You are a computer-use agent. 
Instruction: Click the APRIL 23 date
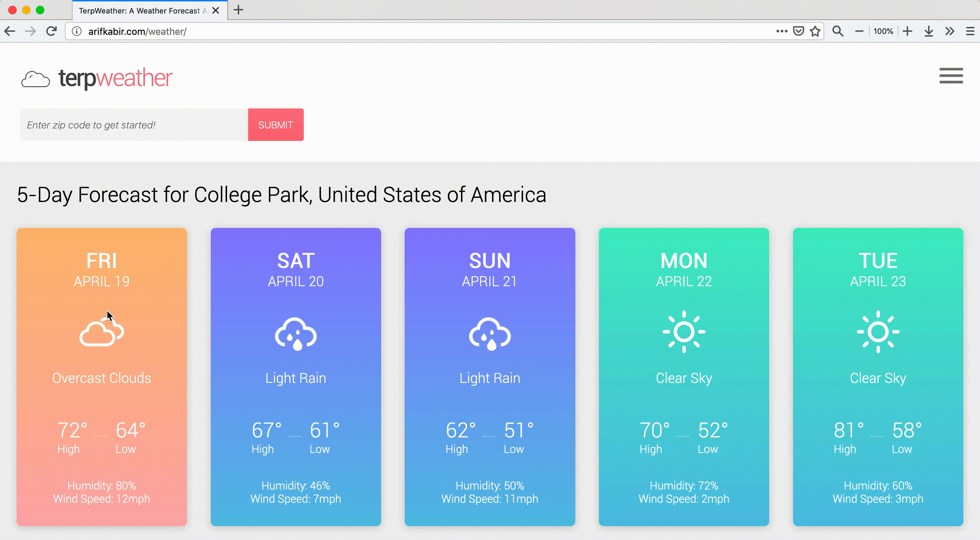(878, 282)
